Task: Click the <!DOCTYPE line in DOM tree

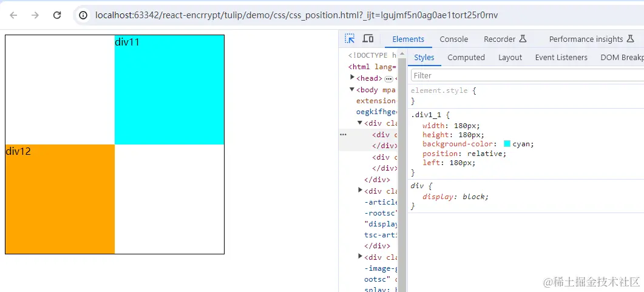Action: point(372,55)
